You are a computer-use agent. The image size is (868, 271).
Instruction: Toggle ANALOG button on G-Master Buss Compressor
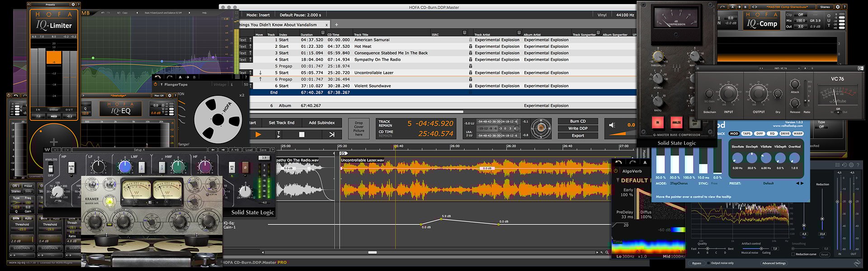(676, 122)
